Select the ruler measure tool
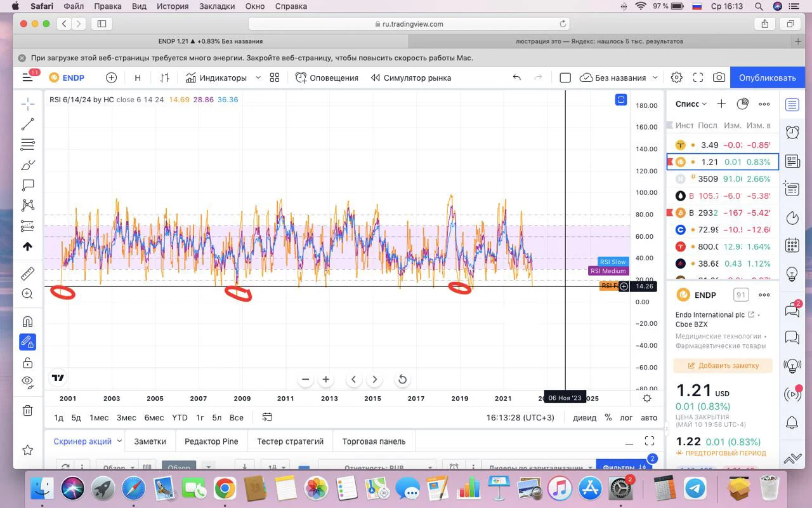The height and width of the screenshot is (508, 812). pyautogui.click(x=28, y=274)
